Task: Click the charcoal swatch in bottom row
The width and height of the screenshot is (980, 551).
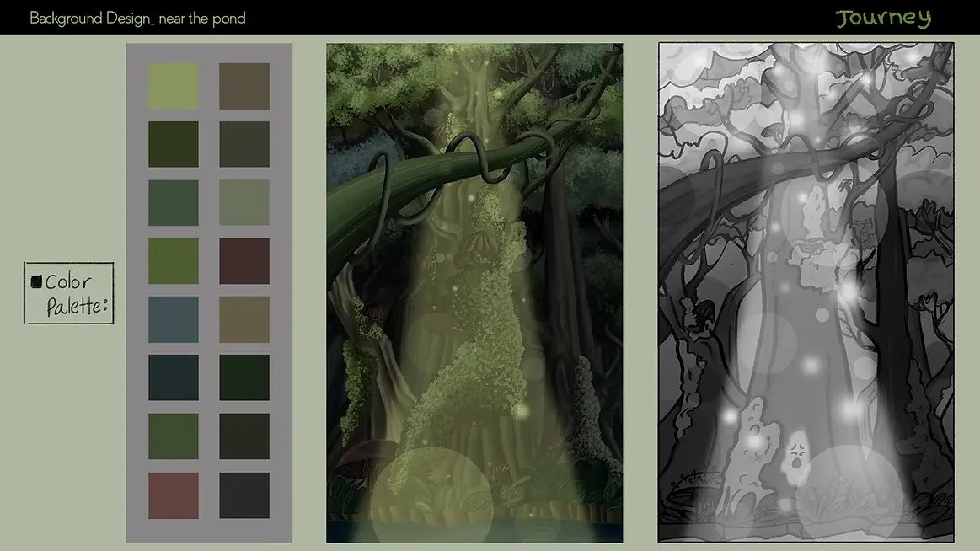Action: pos(244,495)
